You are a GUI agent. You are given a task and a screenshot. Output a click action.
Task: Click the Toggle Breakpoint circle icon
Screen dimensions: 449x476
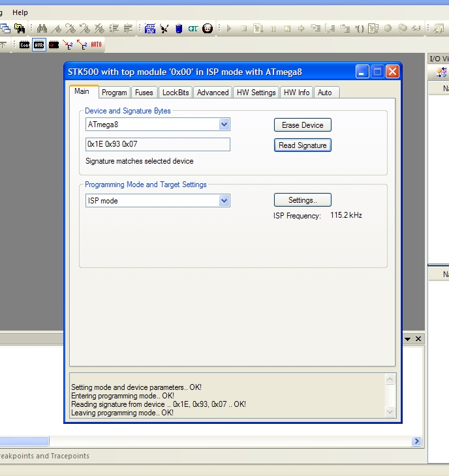pos(388,29)
